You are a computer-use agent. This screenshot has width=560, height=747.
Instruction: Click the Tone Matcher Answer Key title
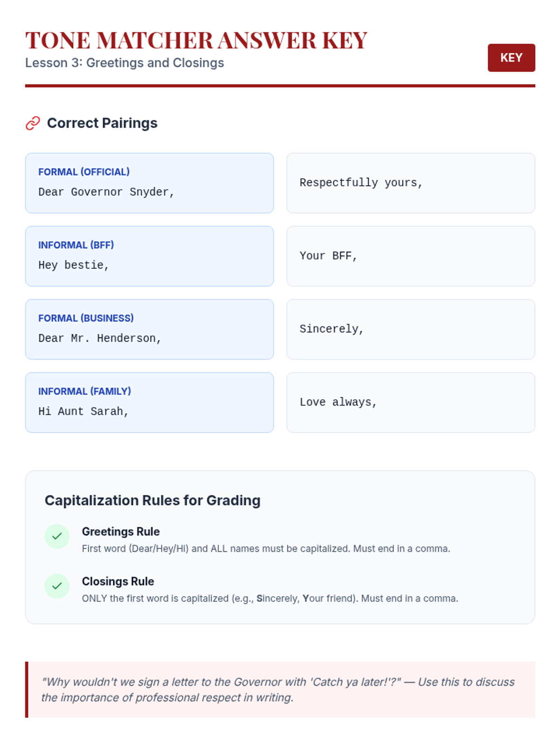[x=196, y=41]
